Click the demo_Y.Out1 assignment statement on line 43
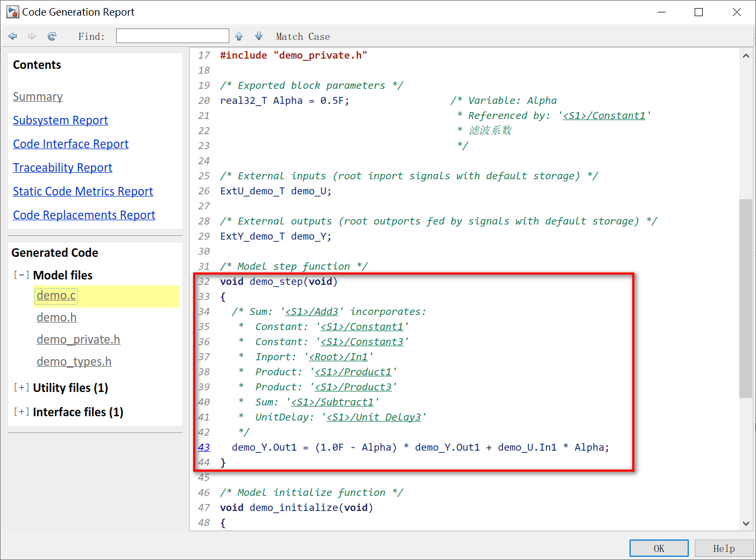756x560 pixels. click(420, 447)
